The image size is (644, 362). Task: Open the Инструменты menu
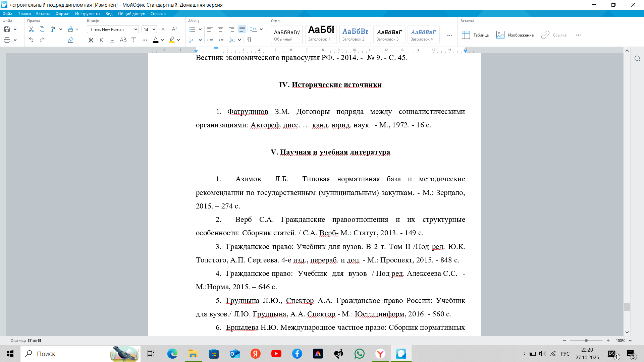[87, 14]
